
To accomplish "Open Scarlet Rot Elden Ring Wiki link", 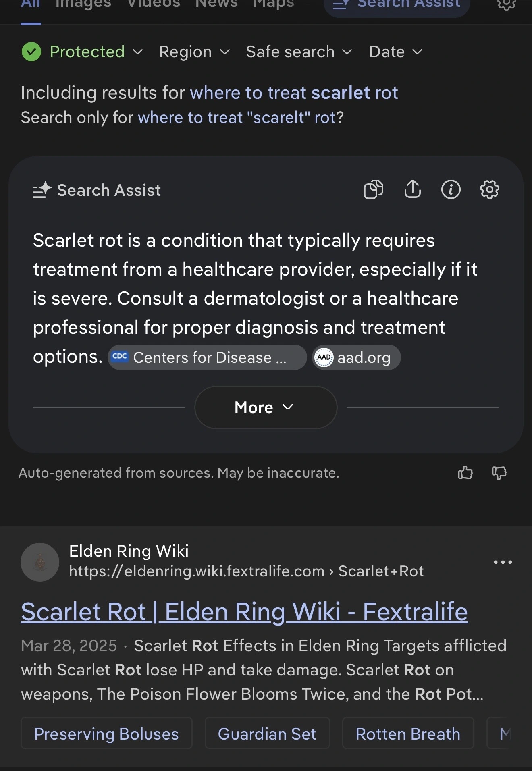I will [x=244, y=612].
